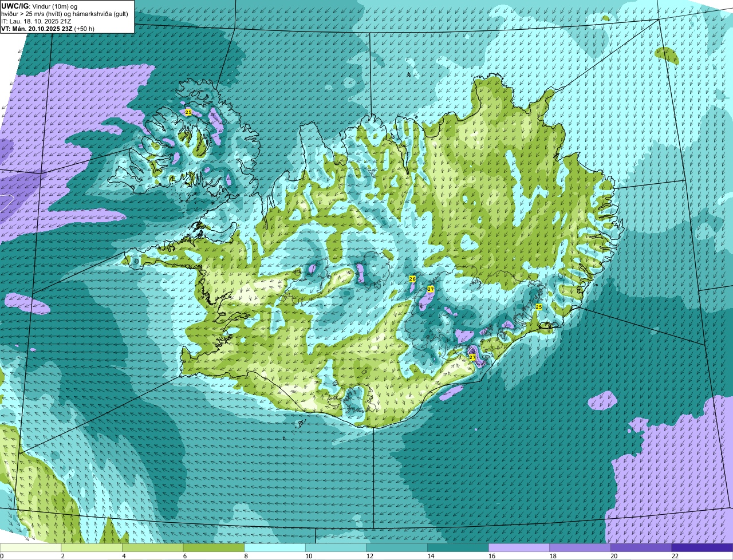Click the legend scale label '6'
This screenshot has width=733, height=560.
(x=184, y=556)
